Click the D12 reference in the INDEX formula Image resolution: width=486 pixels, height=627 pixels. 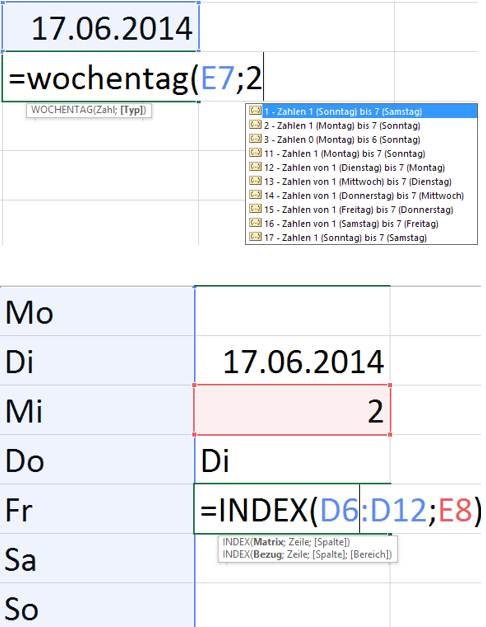click(x=398, y=510)
